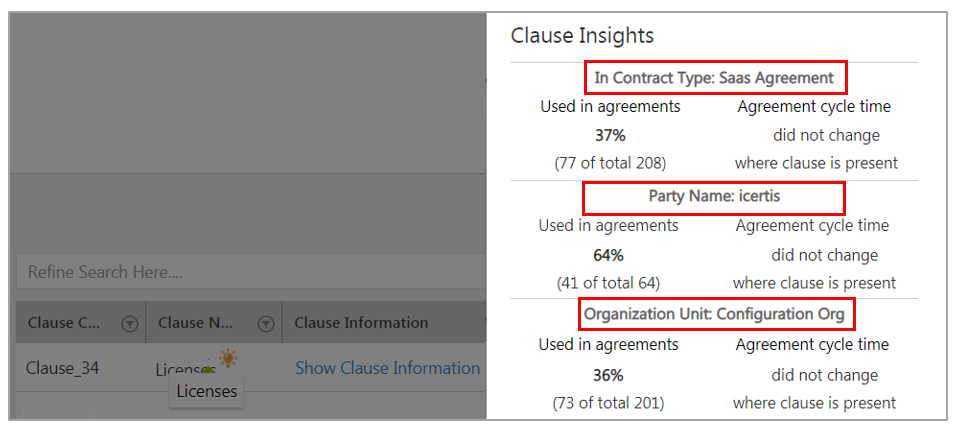This screenshot has height=435, width=959.
Task: Click the 73 of total 201 count
Action: click(609, 403)
